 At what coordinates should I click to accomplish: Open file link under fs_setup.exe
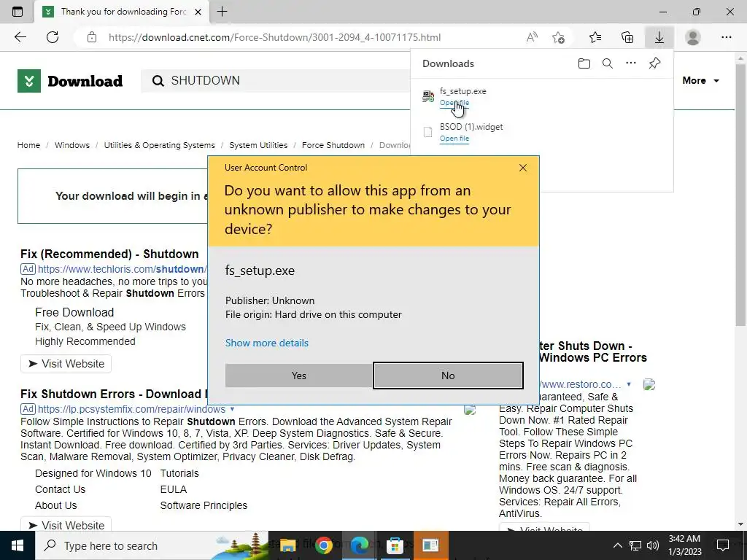[x=454, y=102]
